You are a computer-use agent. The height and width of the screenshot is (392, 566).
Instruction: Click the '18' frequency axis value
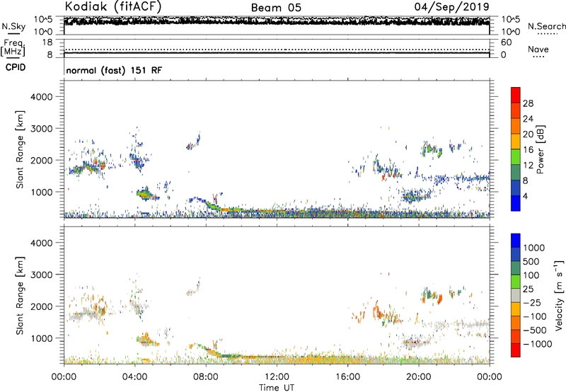click(47, 42)
